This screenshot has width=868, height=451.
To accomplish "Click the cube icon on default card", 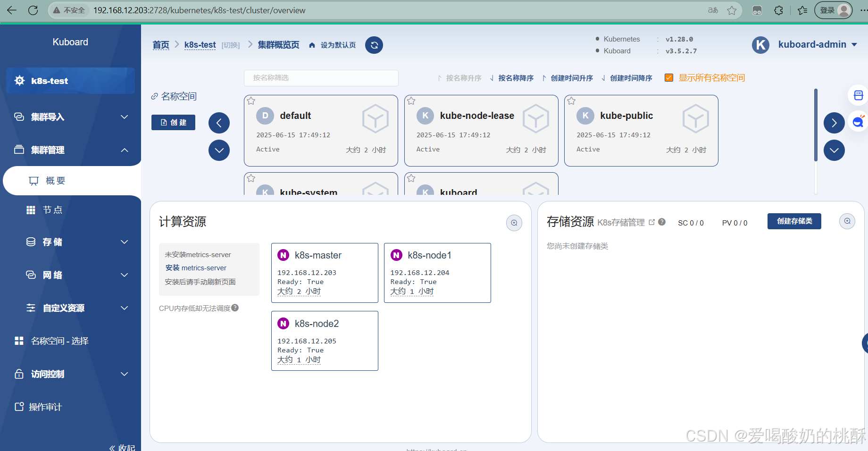I will point(376,118).
